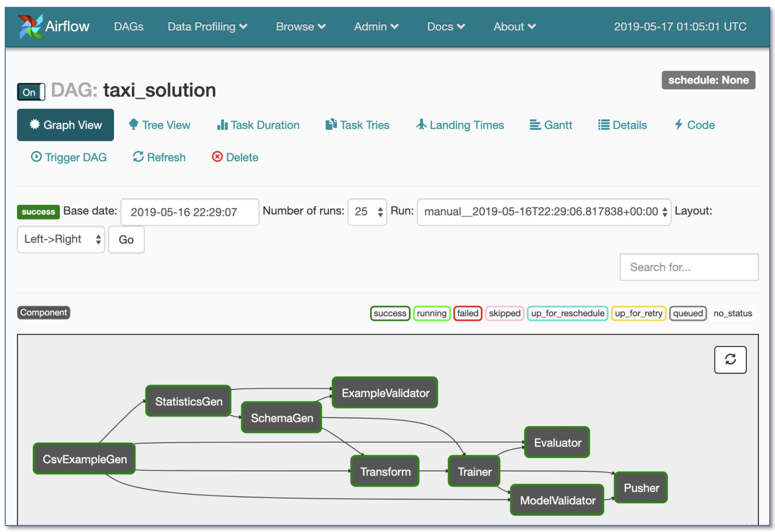Expand the Number of runs dropdown

(x=367, y=212)
